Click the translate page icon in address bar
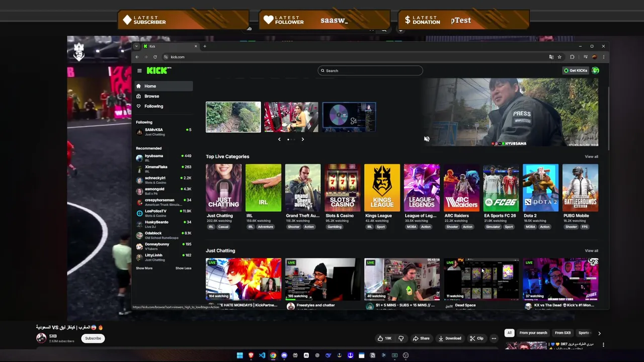The width and height of the screenshot is (644, 362). coord(551,57)
